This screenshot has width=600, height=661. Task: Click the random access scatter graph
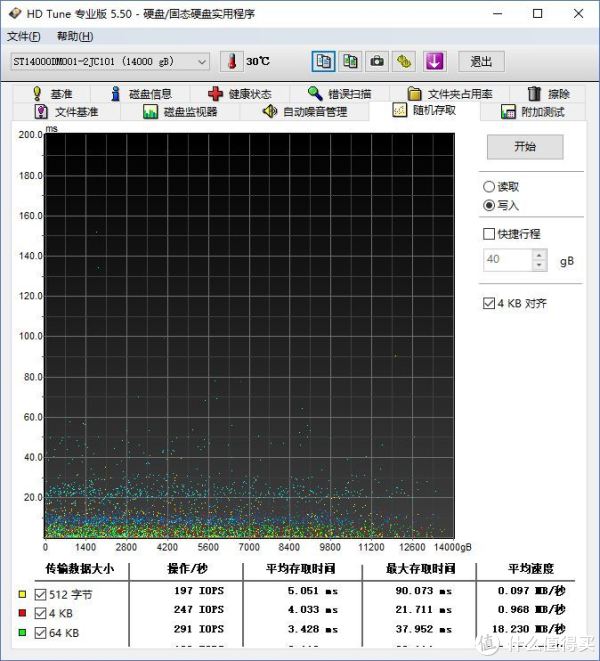pos(249,336)
